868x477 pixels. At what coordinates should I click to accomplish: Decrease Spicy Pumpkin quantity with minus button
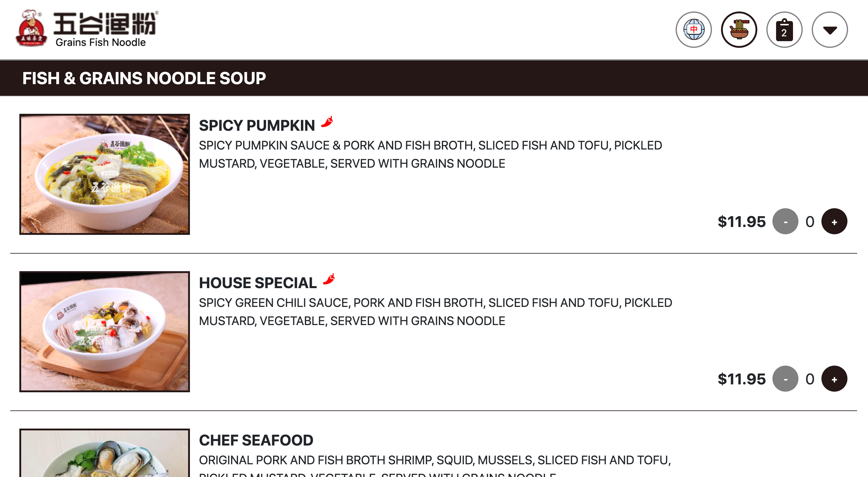tap(785, 222)
